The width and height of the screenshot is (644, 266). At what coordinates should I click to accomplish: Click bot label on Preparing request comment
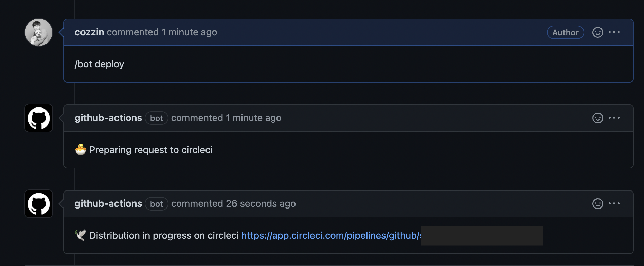(x=157, y=118)
